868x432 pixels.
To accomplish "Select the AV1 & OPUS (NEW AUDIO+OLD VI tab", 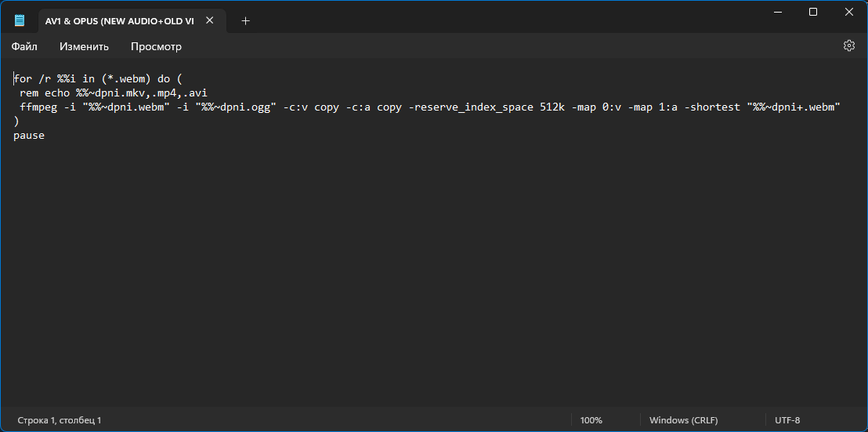I will [x=120, y=21].
